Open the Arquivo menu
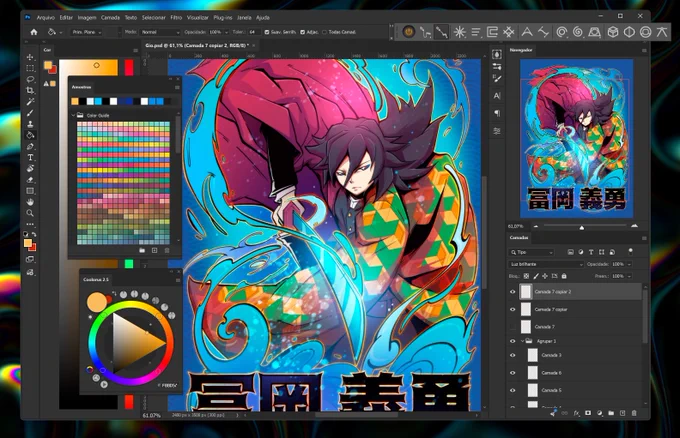 46,18
